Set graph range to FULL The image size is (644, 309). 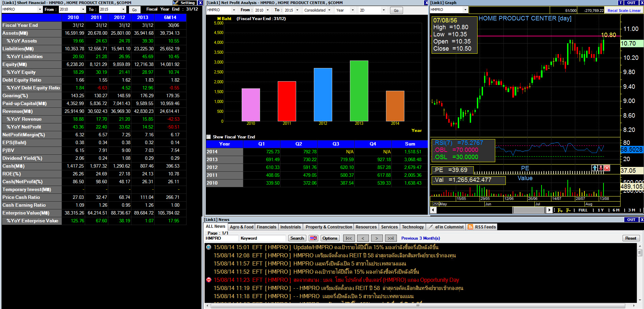[x=583, y=210]
